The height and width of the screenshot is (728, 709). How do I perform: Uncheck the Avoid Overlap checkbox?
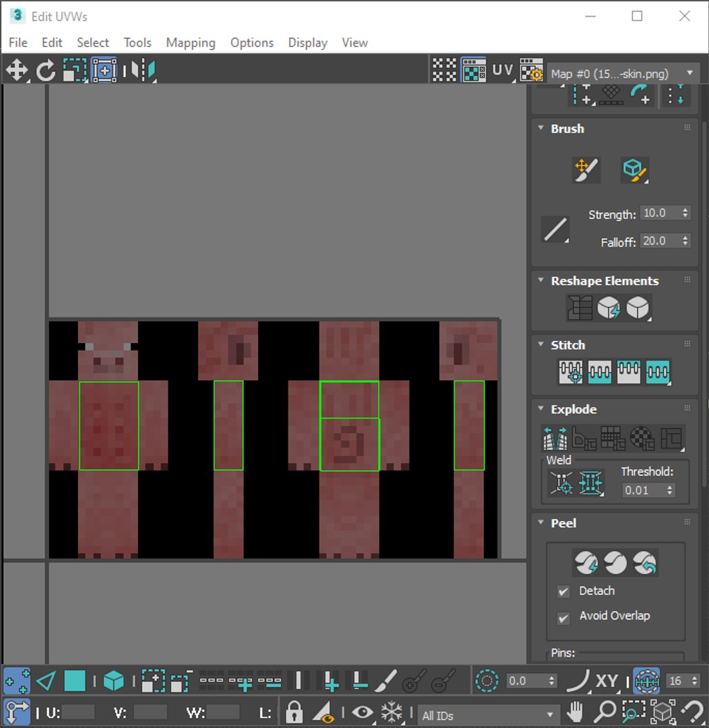click(x=563, y=618)
